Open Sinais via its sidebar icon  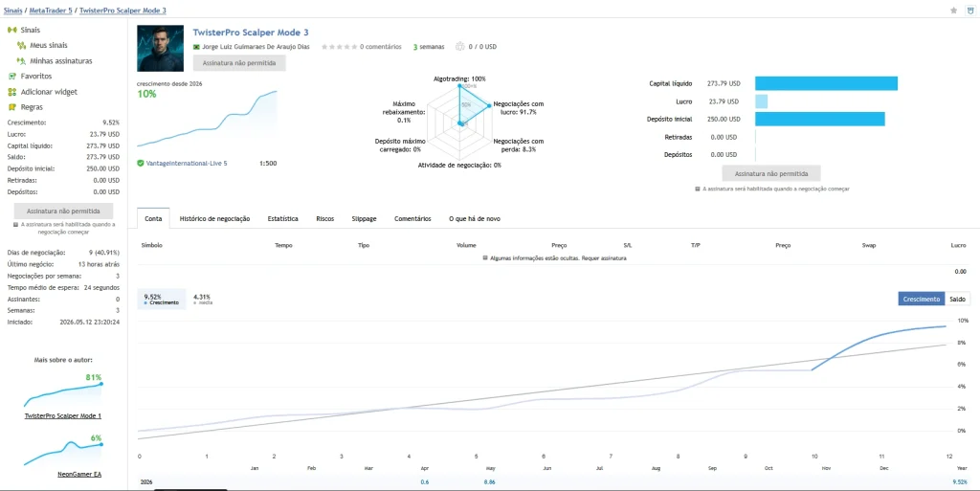[11, 30]
